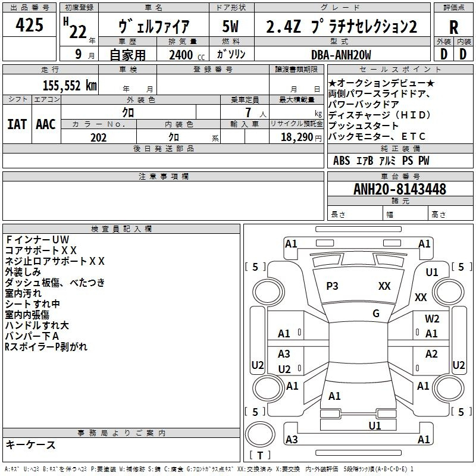
Task: Select the interior color value クロ under 内装色
Action: [x=174, y=137]
